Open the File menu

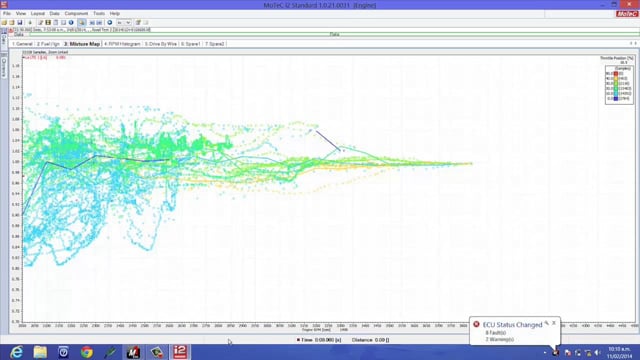[7, 13]
